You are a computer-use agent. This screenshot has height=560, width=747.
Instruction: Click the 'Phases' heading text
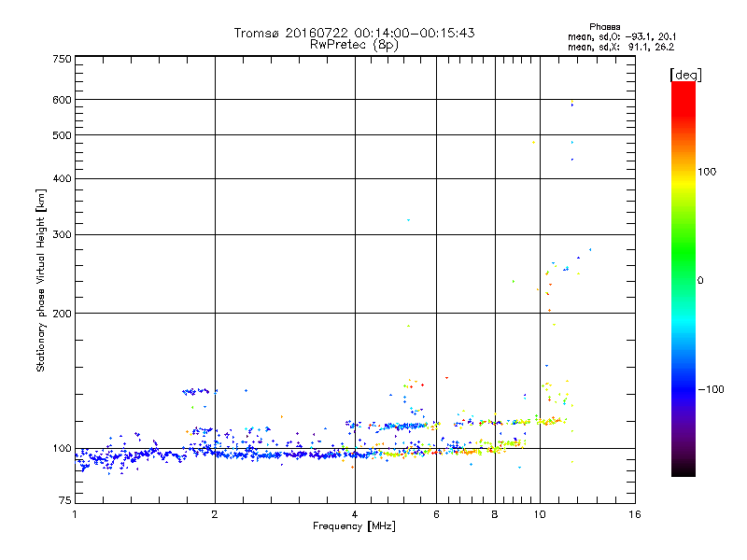(x=604, y=27)
